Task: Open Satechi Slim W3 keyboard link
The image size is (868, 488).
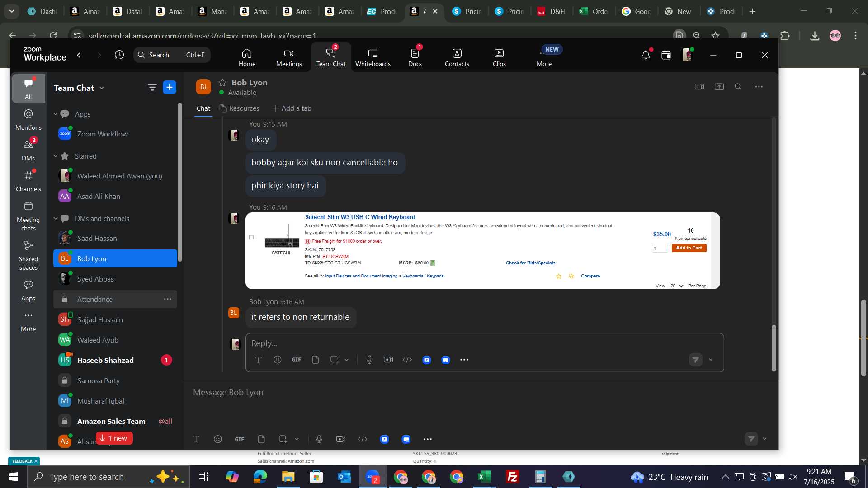Action: point(360,217)
